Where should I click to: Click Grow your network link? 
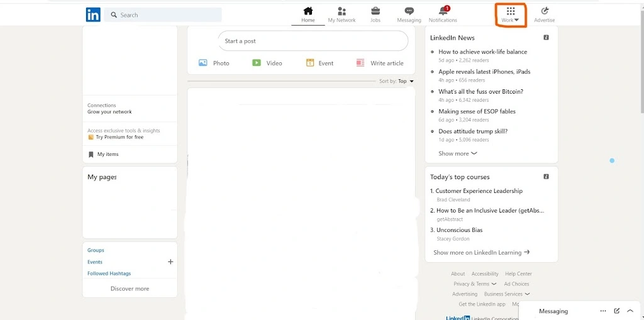pyautogui.click(x=109, y=112)
